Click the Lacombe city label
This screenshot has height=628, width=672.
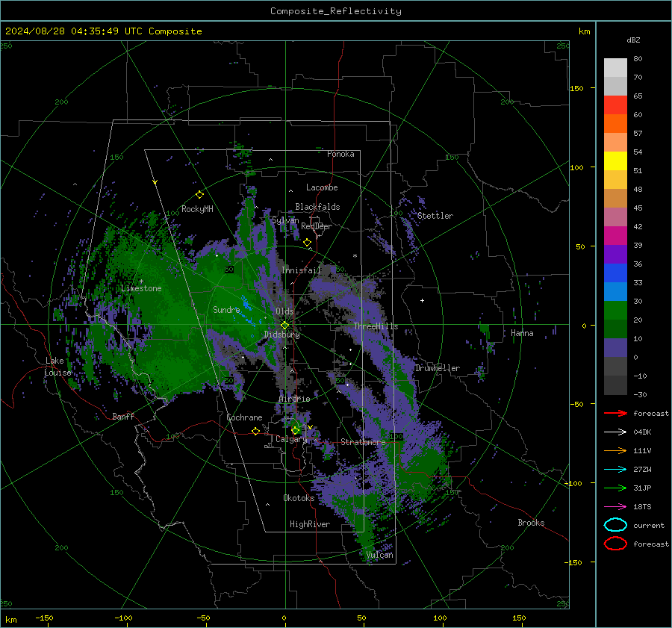click(322, 187)
